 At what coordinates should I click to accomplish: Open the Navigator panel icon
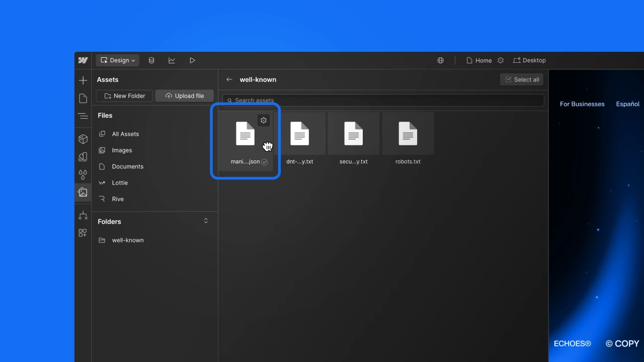click(x=83, y=116)
